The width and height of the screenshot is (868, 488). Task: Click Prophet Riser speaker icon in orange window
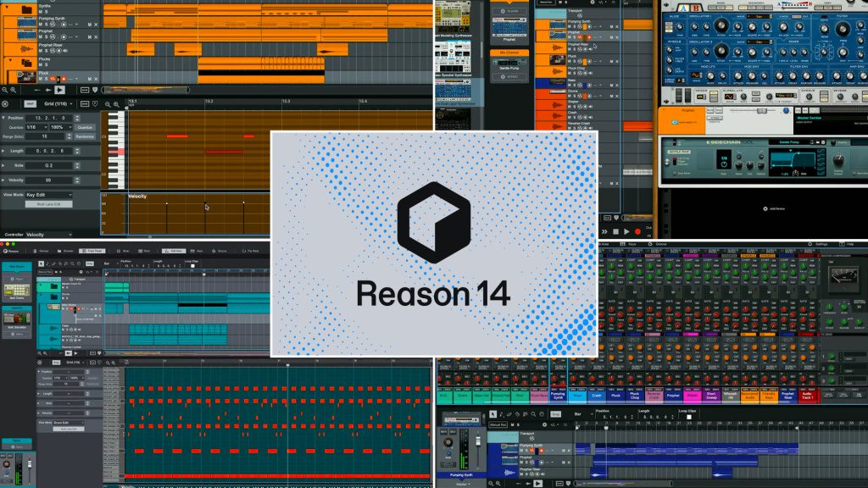coord(64,50)
